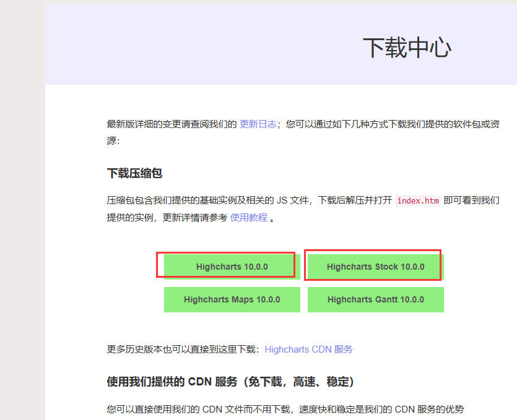Viewport: 517px width, 420px height.
Task: Click the 下载压缩包 heading
Action: [134, 173]
